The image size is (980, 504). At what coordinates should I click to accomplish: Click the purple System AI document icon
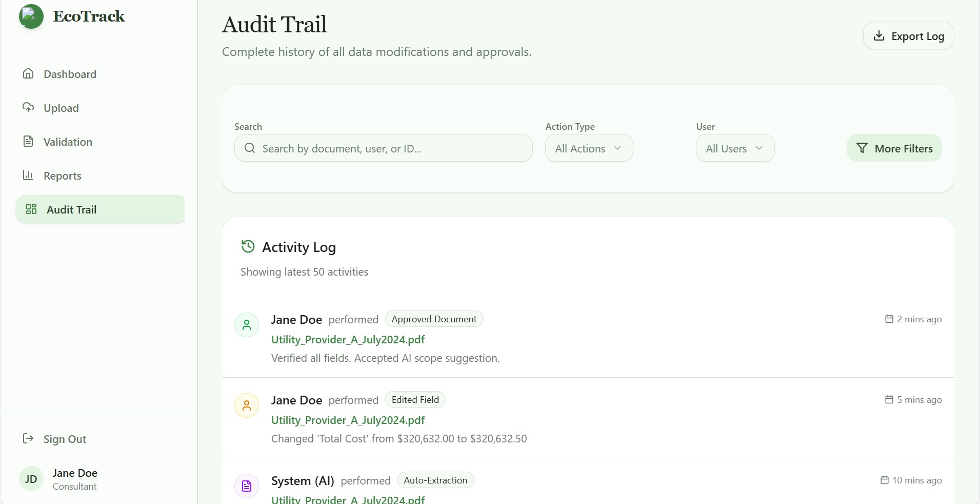(246, 486)
